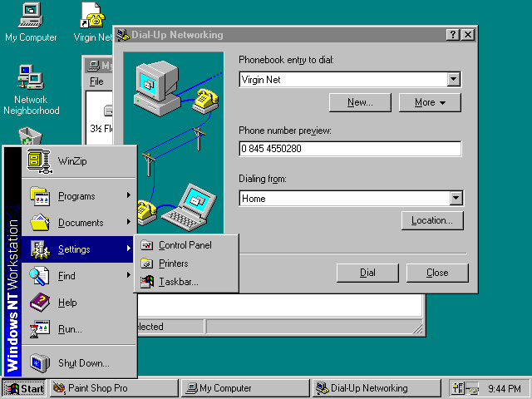Choose Run... from the Start menu
This screenshot has height=399, width=532.
78,329
